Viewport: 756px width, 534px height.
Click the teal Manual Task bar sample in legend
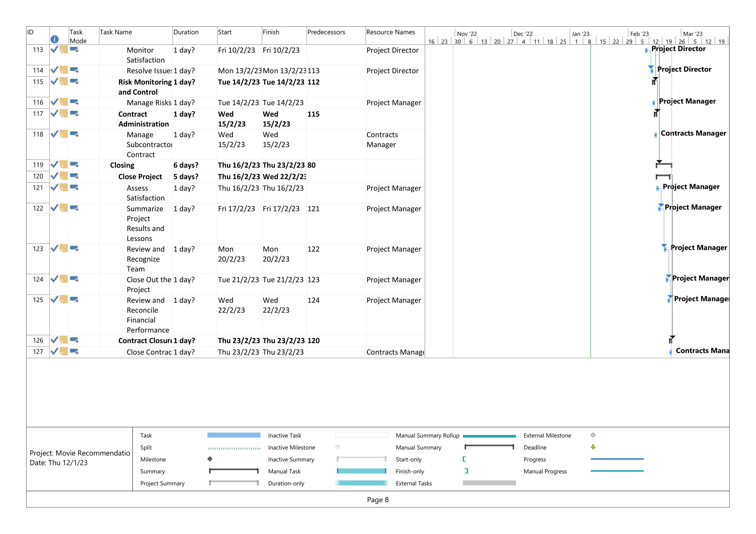pos(361,471)
